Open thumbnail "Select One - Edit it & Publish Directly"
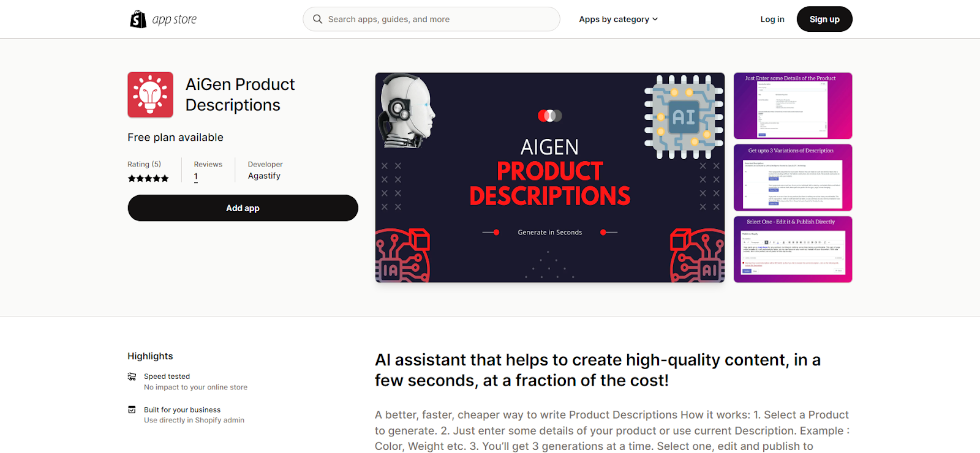Image resolution: width=980 pixels, height=453 pixels. point(793,249)
